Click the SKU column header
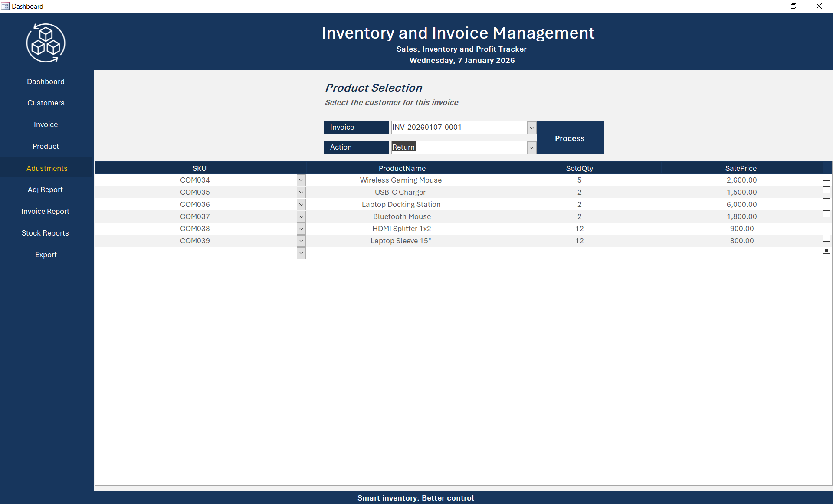The image size is (833, 504). point(200,168)
